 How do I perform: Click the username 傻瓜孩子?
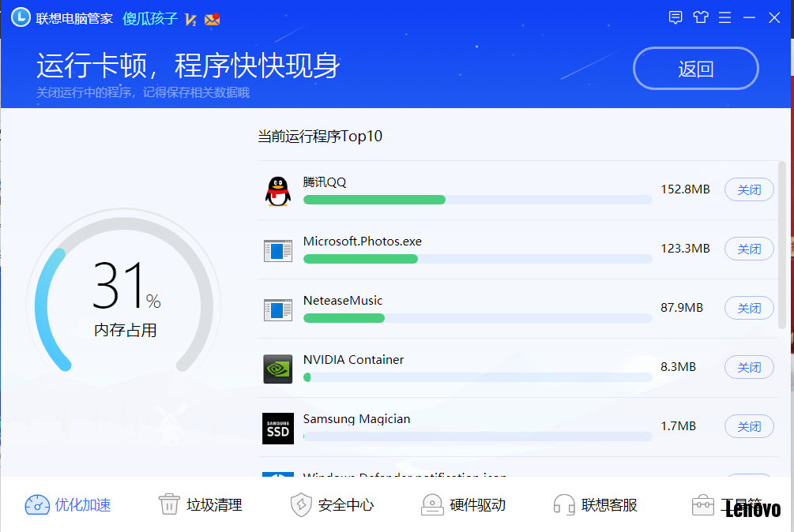150,18
